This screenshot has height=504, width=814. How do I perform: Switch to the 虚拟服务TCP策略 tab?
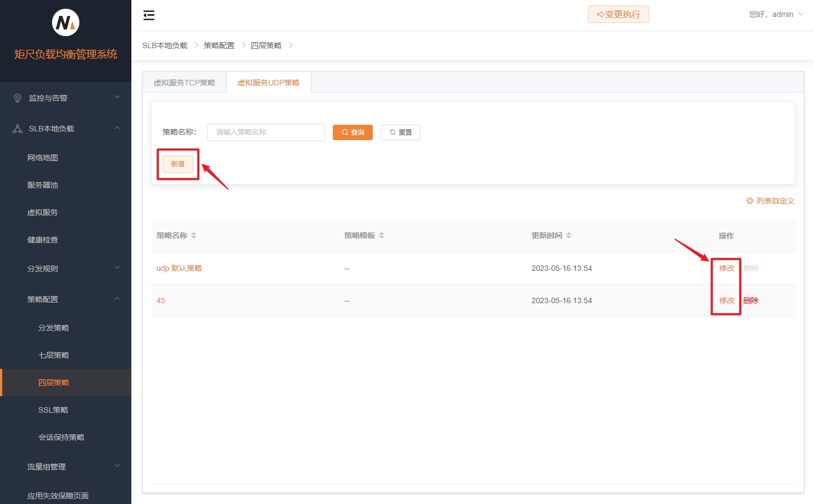(x=184, y=83)
